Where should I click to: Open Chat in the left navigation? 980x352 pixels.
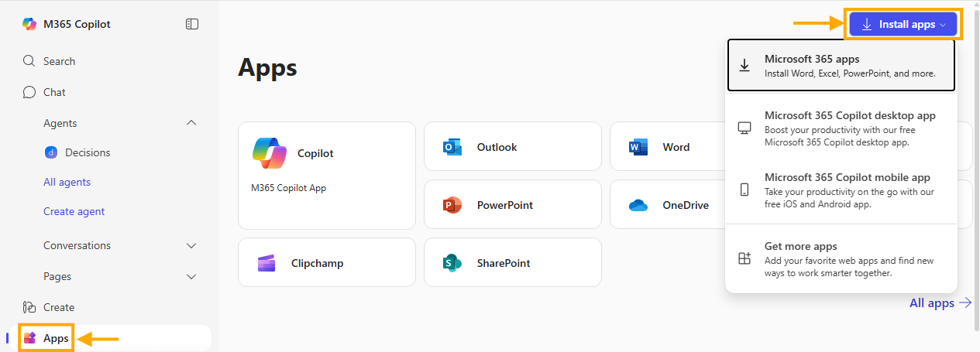54,92
